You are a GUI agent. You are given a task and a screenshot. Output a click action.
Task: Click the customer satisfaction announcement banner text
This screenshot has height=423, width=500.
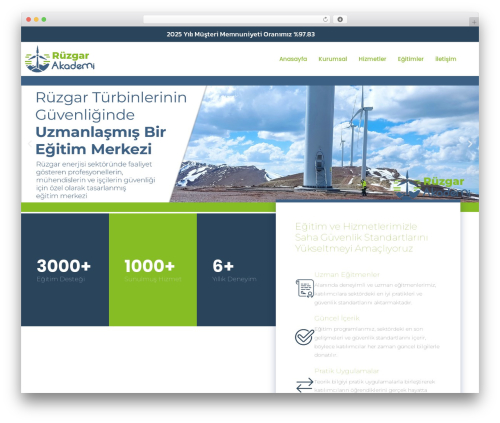click(x=241, y=34)
